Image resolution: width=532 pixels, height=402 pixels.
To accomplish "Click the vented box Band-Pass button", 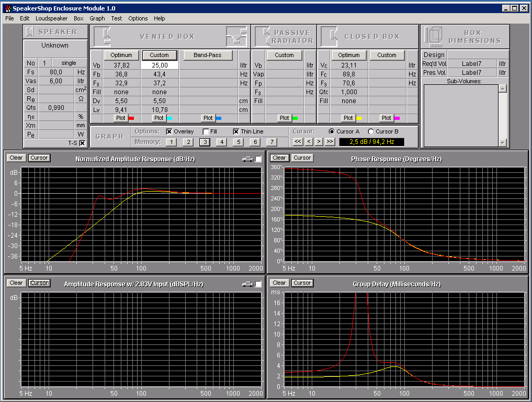I will (x=208, y=55).
